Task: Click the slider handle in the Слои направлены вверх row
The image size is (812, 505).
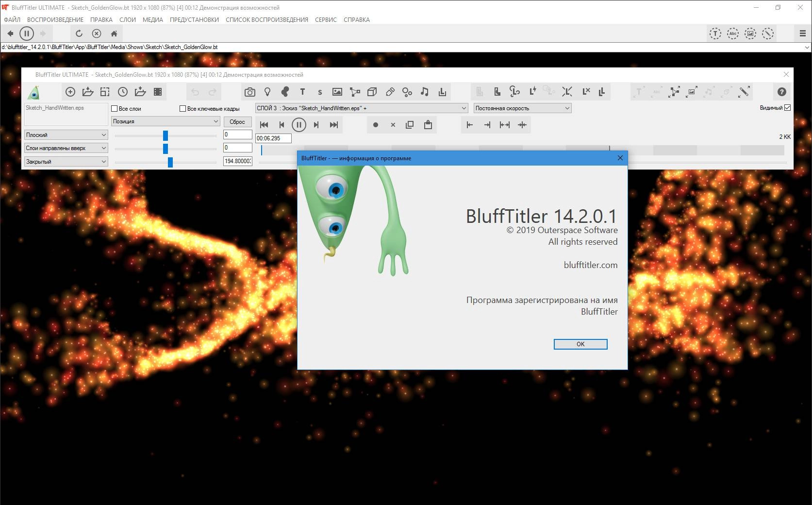Action: pyautogui.click(x=166, y=149)
